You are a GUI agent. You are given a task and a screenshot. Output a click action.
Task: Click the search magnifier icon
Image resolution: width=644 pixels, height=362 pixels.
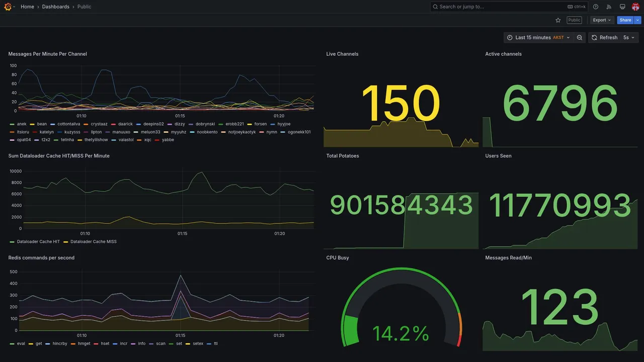click(435, 7)
